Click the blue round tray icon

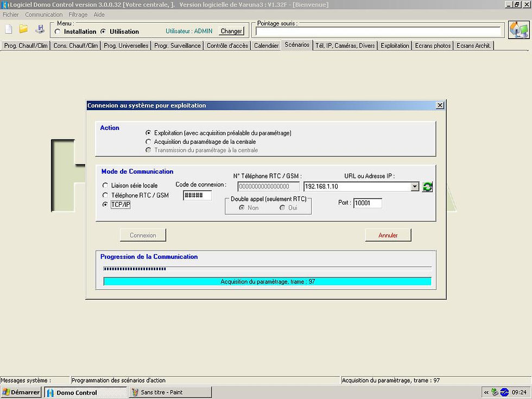point(504,392)
